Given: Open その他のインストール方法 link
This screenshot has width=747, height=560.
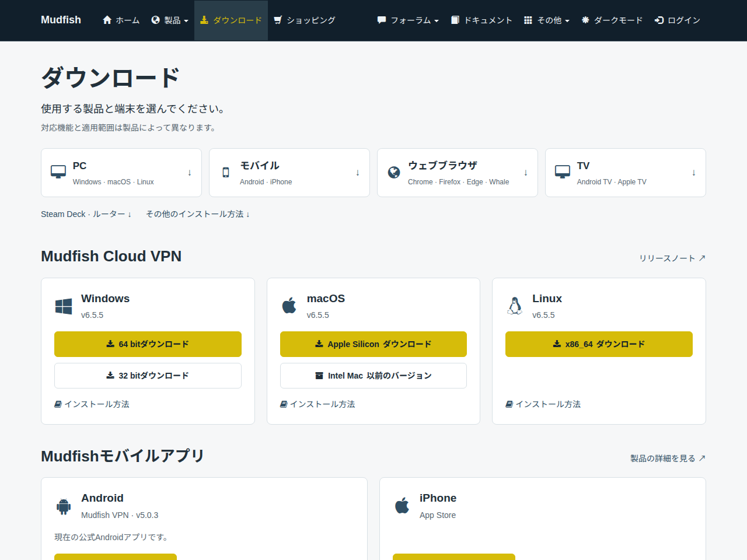Looking at the screenshot, I should [x=198, y=214].
